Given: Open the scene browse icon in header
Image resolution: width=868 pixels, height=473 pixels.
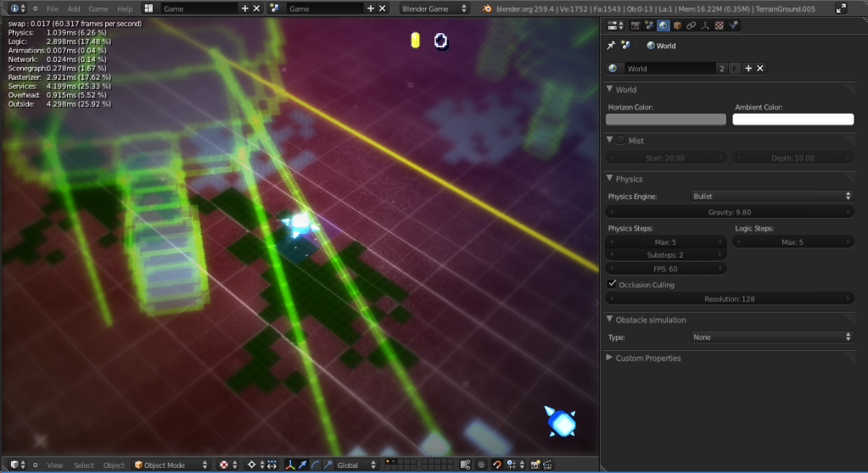Looking at the screenshot, I should (275, 8).
